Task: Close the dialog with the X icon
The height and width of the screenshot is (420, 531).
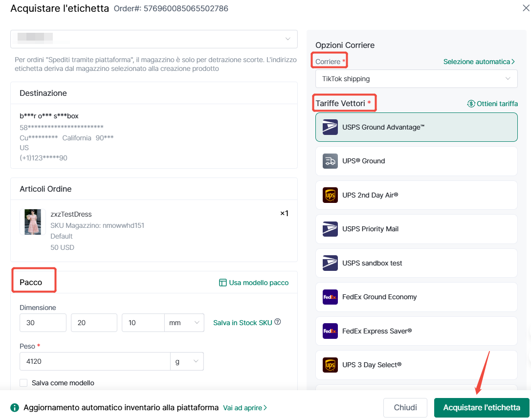Action: 526,7
